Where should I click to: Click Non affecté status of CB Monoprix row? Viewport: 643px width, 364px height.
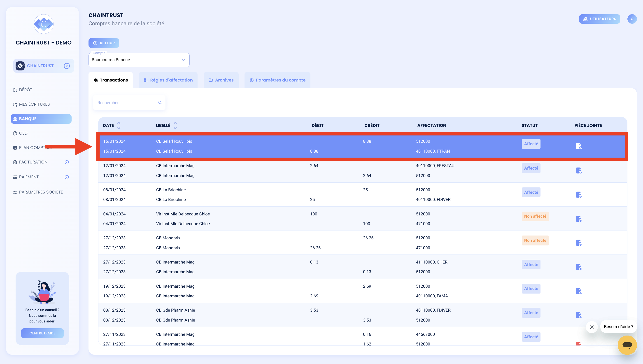(535, 240)
